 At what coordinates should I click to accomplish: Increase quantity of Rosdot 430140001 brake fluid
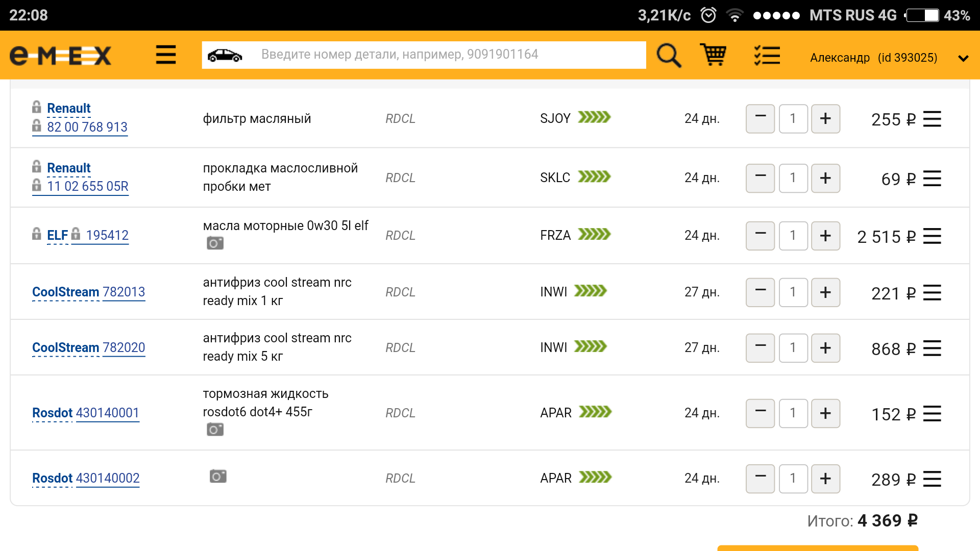825,413
